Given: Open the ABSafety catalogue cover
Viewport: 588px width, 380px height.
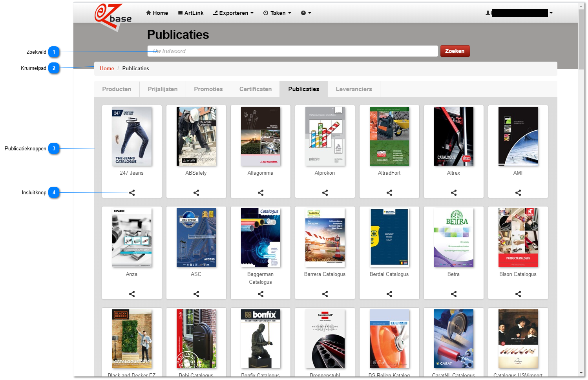Looking at the screenshot, I should click(x=196, y=136).
